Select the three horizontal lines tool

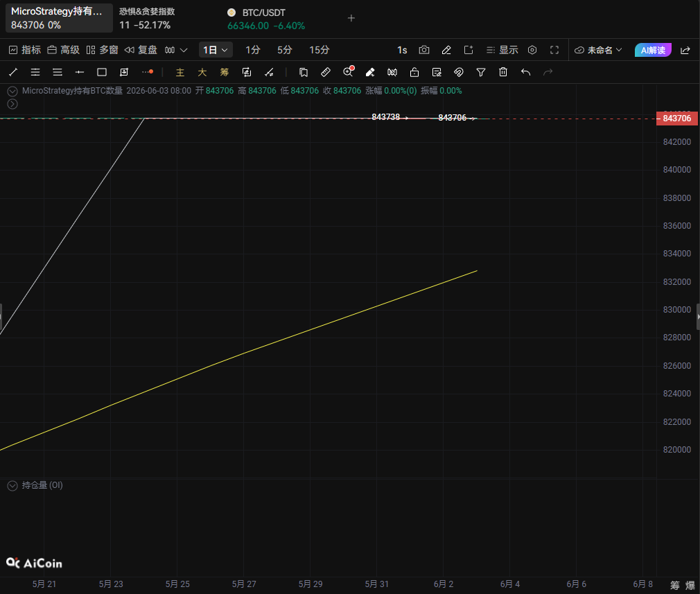pyautogui.click(x=58, y=72)
